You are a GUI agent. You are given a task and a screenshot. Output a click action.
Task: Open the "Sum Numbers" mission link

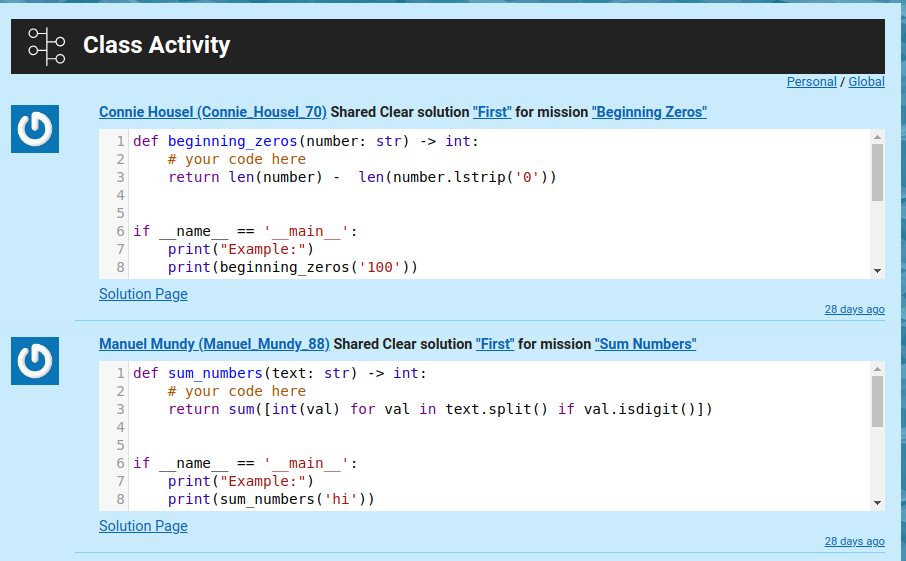[645, 344]
